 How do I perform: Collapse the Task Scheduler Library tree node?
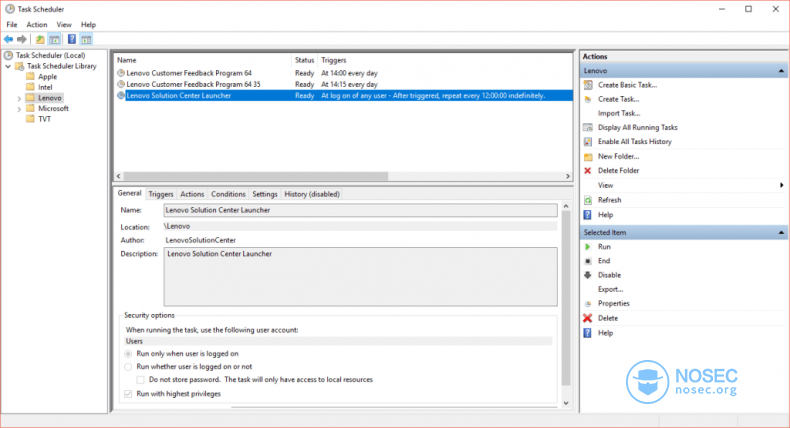(x=8, y=66)
